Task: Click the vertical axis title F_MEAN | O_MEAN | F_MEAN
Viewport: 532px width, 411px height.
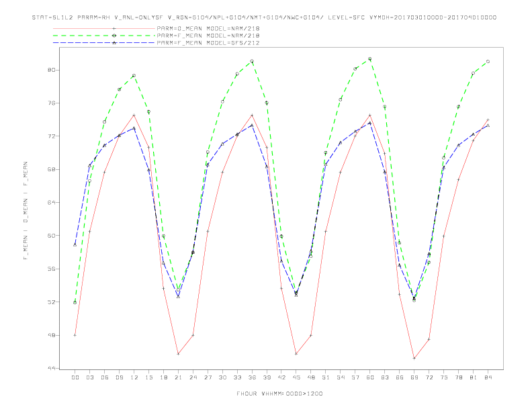Action: [26, 211]
